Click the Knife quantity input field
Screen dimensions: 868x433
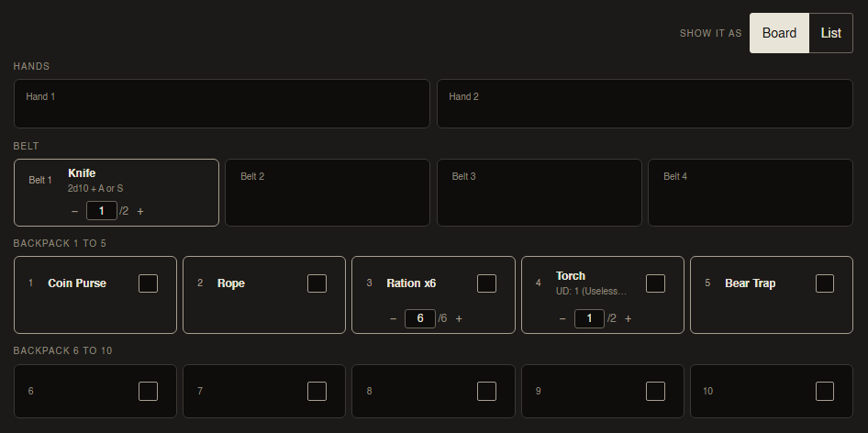point(101,211)
